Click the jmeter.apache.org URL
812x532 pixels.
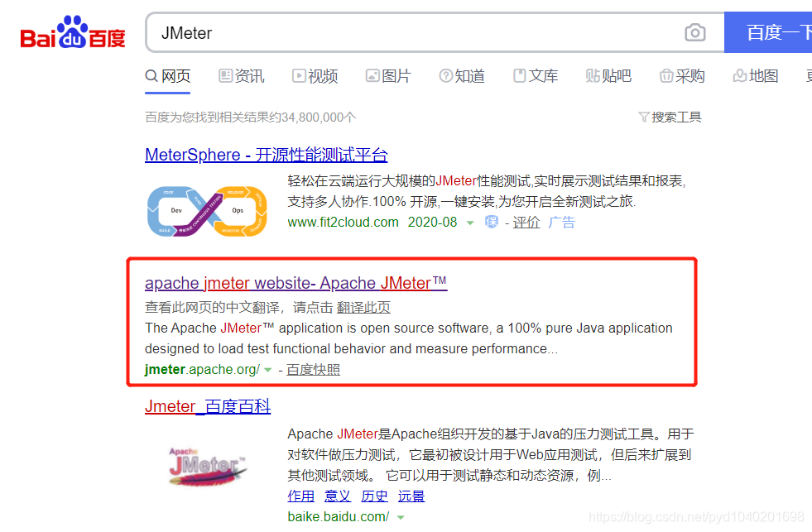(203, 370)
